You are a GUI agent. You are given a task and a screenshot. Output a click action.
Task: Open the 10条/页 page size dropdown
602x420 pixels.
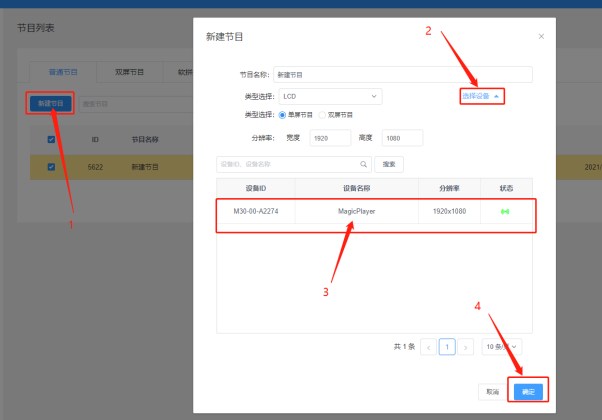tap(501, 347)
